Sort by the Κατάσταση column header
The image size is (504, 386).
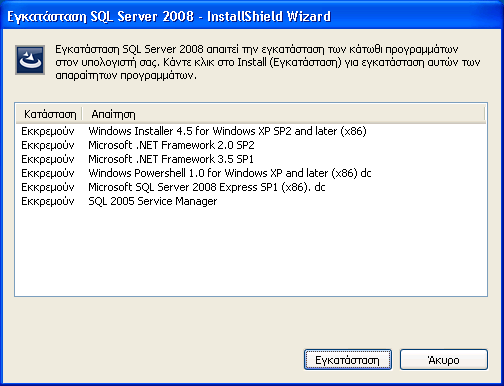(49, 114)
